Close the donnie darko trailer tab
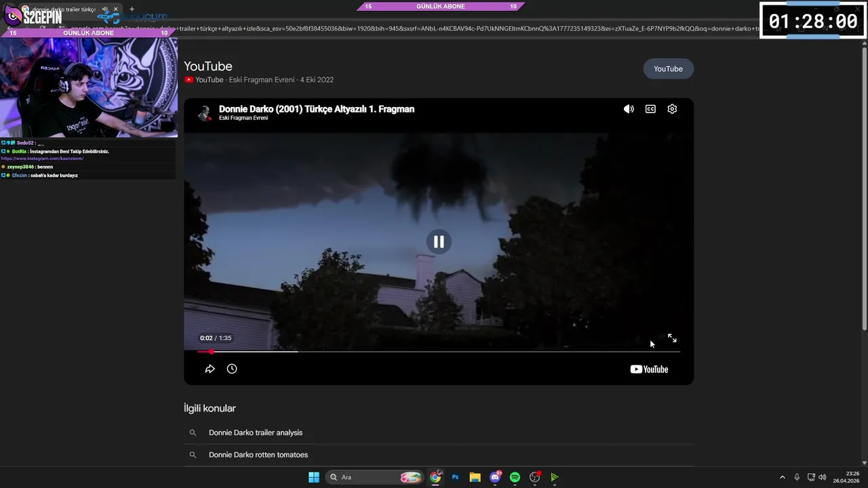Viewport: 868px width, 488px height. coord(116,9)
